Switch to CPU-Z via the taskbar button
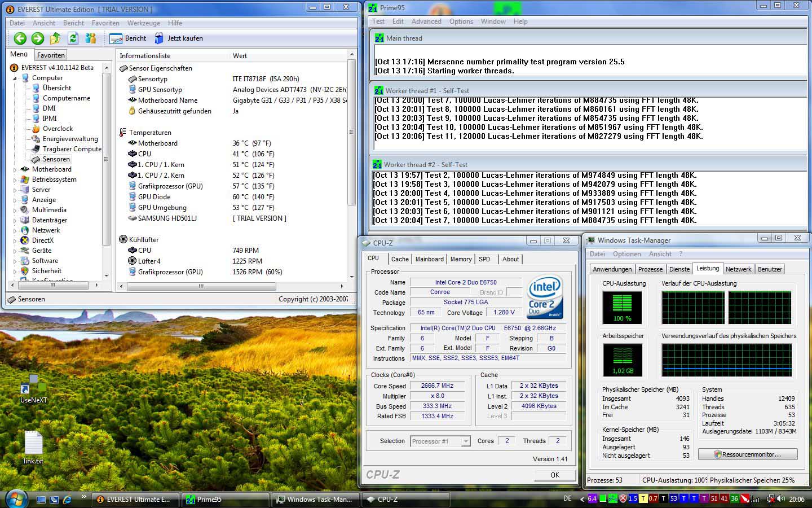Viewport: 812px width, 508px height. (405, 500)
